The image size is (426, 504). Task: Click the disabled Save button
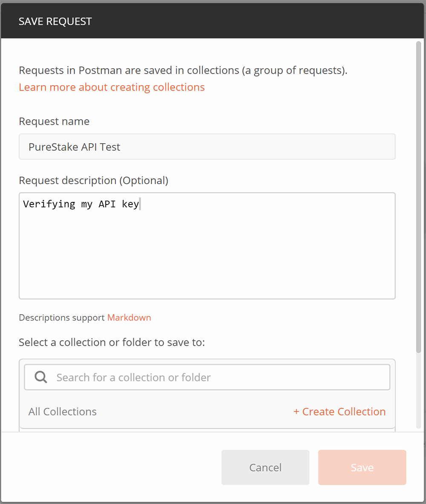[362, 467]
